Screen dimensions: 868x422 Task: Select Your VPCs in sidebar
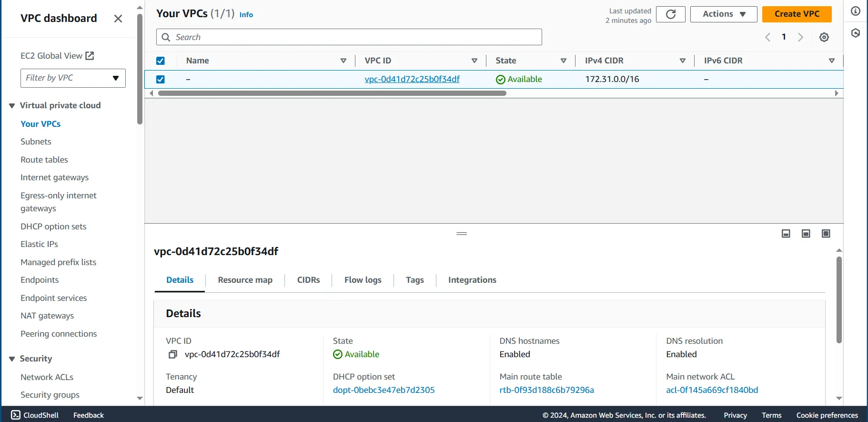tap(40, 124)
